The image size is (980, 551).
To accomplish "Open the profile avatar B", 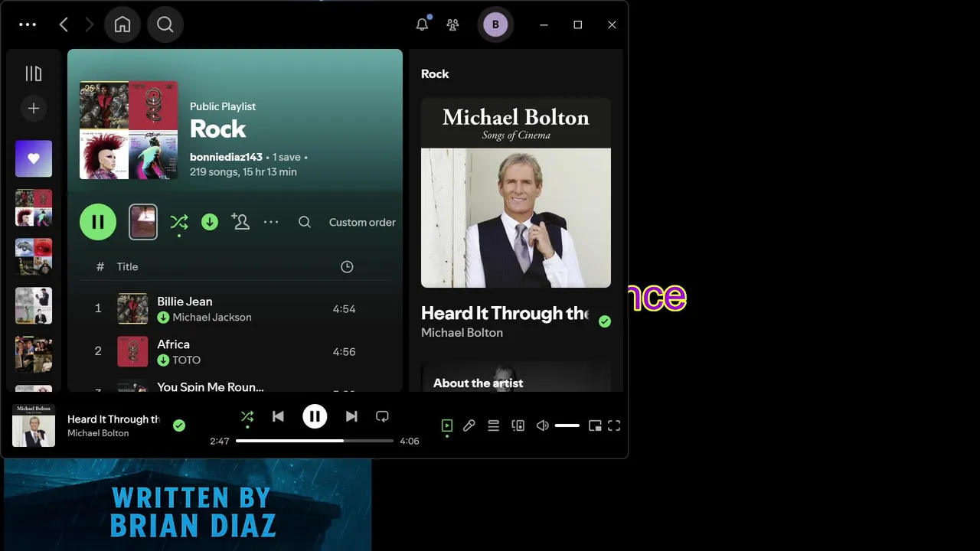I will [495, 24].
